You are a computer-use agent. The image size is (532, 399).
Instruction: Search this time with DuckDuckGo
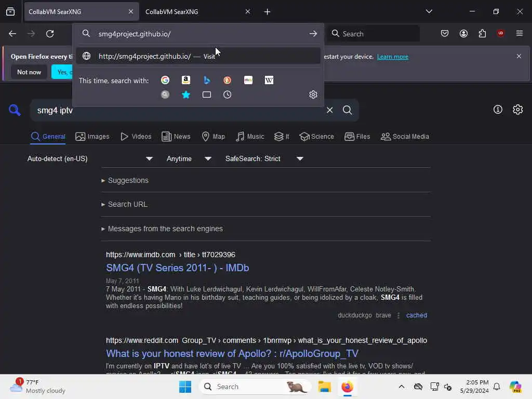pos(228,80)
